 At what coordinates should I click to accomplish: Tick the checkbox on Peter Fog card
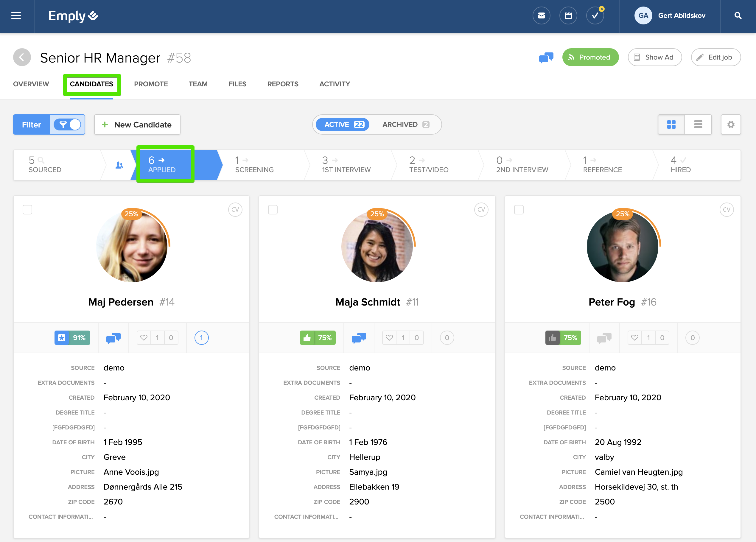coord(519,210)
